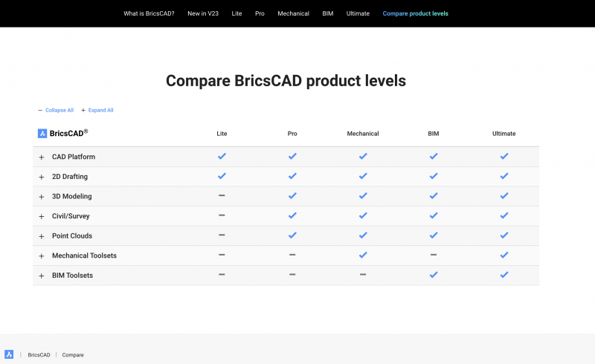The width and height of the screenshot is (595, 364).
Task: Open New in V23 nav item
Action: [x=203, y=13]
